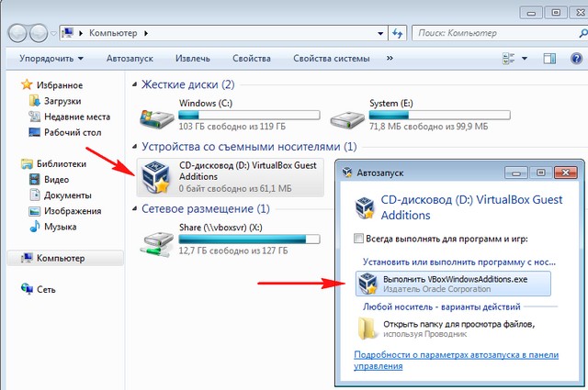
Task: Click Автозапуск in the toolbar
Action: pyautogui.click(x=130, y=59)
